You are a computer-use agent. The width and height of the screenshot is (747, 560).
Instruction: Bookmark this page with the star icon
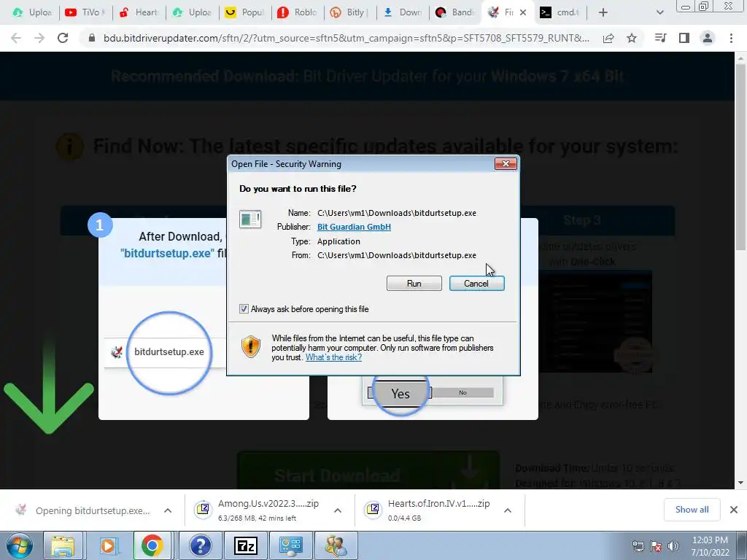[632, 38]
